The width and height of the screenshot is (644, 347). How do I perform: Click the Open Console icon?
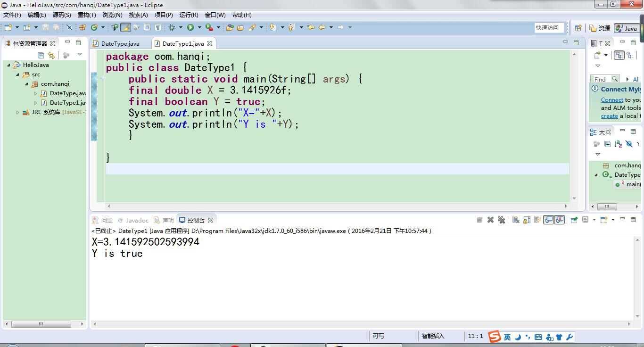pos(604,220)
